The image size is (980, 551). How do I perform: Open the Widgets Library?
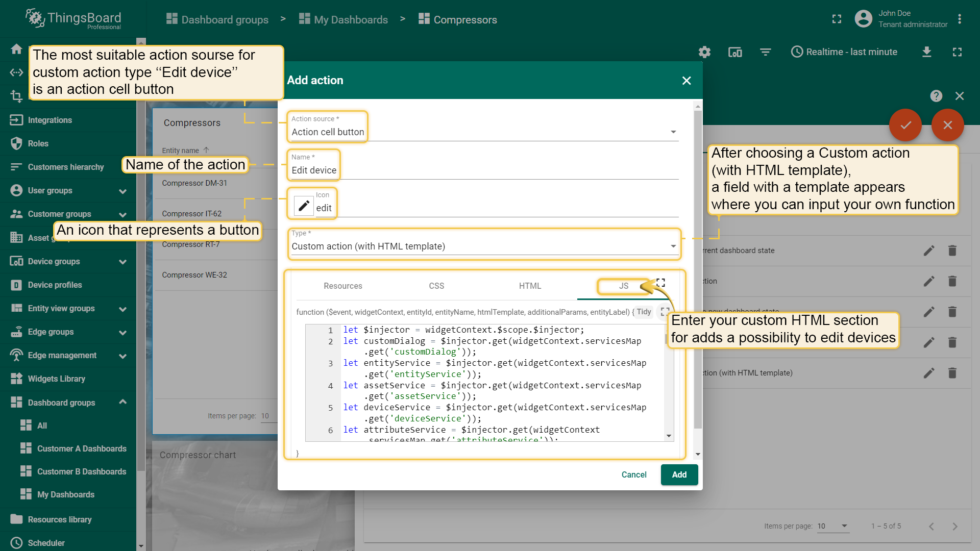click(68, 379)
